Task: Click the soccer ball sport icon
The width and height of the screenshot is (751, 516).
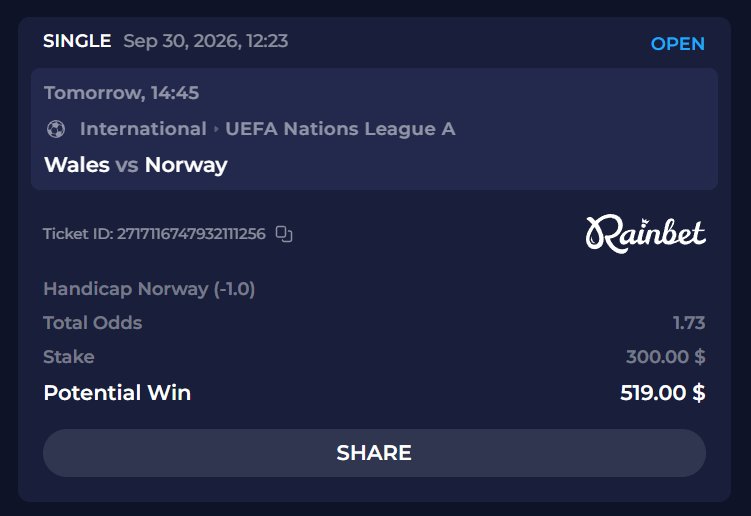Action: pyautogui.click(x=56, y=129)
